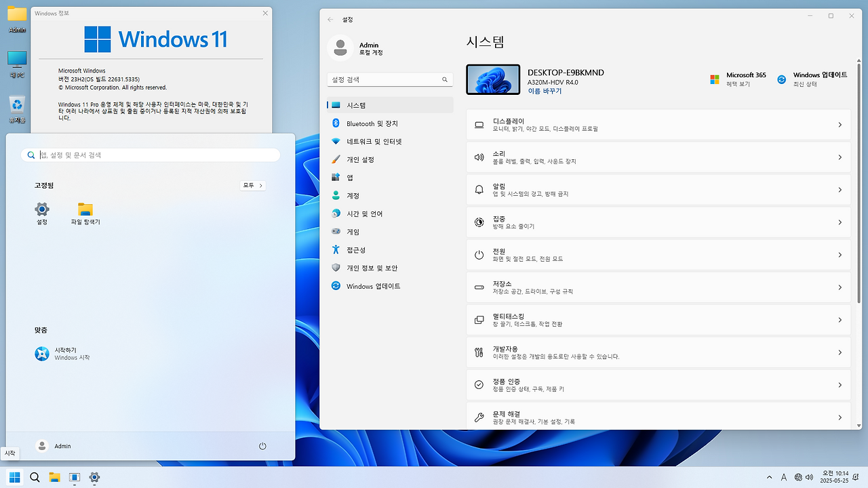Click the PC wallpaper thumbnail in Settings
Screen dimensions: 868x488
pos(493,79)
